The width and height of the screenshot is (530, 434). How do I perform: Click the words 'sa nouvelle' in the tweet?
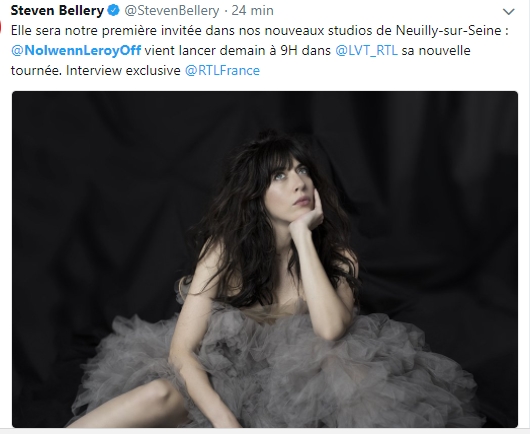[436, 50]
